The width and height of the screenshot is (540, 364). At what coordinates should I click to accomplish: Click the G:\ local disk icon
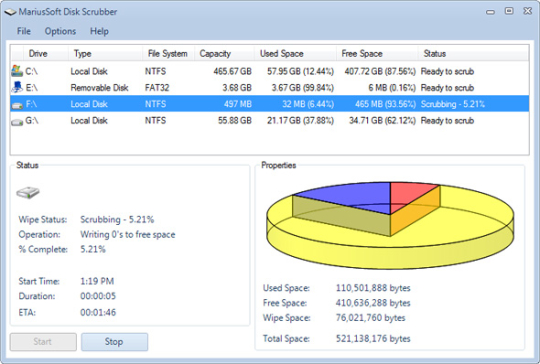click(x=17, y=122)
